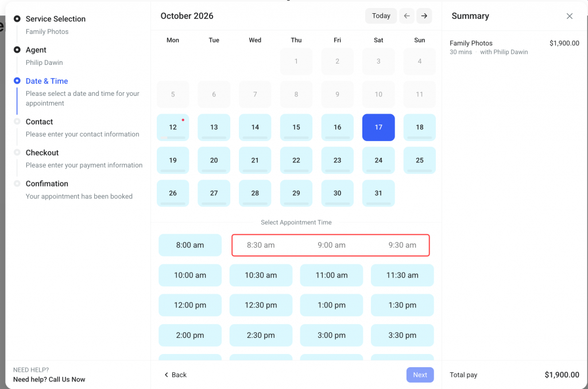Open the Checkout step
This screenshot has width=588, height=389.
click(42, 153)
